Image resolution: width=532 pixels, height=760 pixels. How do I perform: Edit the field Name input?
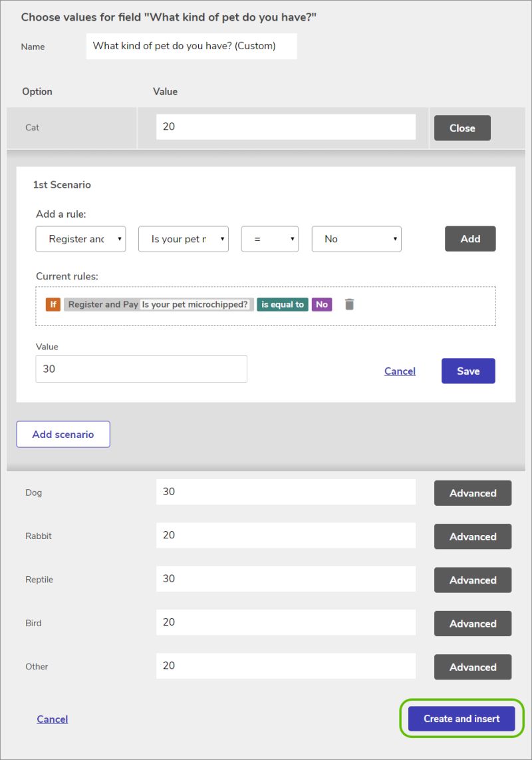click(x=192, y=46)
